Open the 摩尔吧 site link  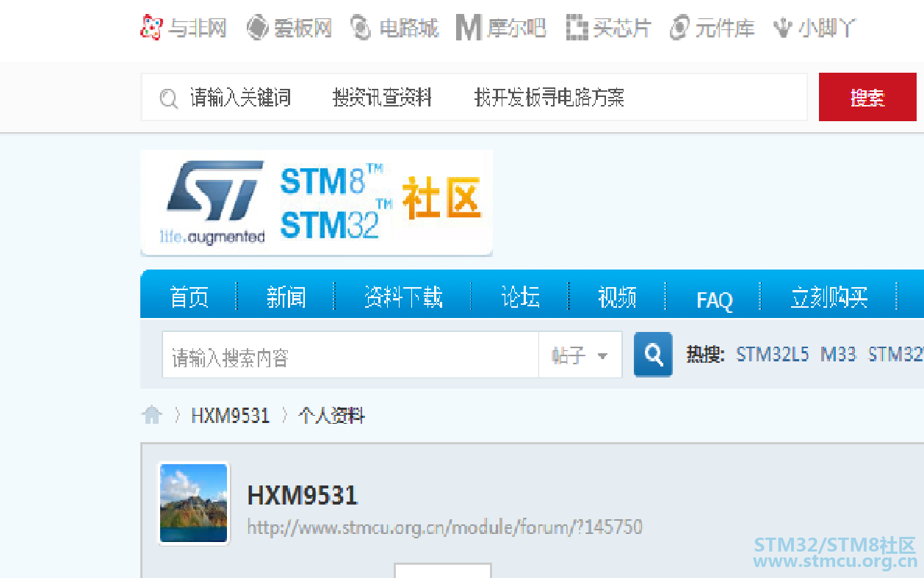(x=501, y=28)
